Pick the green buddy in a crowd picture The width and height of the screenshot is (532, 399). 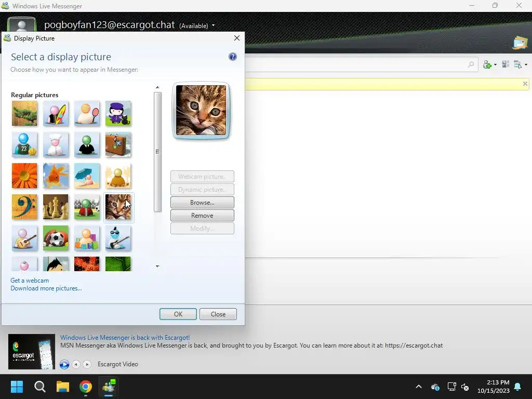pyautogui.click(x=87, y=207)
